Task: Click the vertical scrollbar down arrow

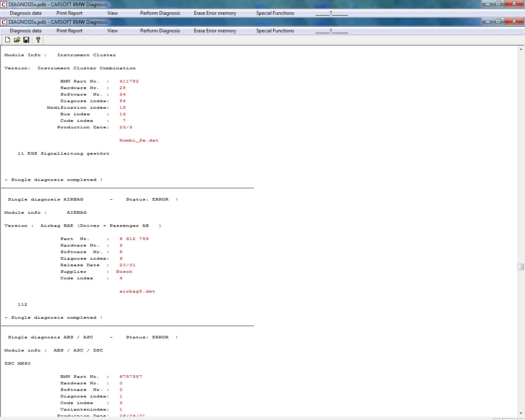Action: coord(521,413)
